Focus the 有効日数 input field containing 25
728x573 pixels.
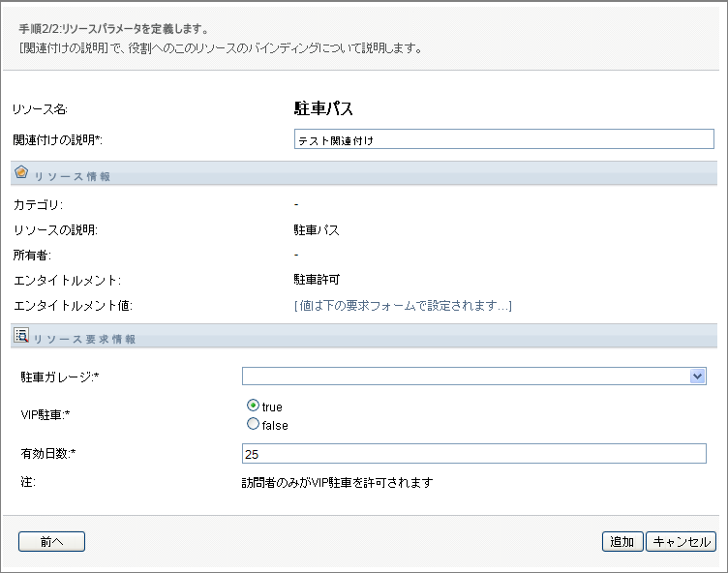click(474, 454)
